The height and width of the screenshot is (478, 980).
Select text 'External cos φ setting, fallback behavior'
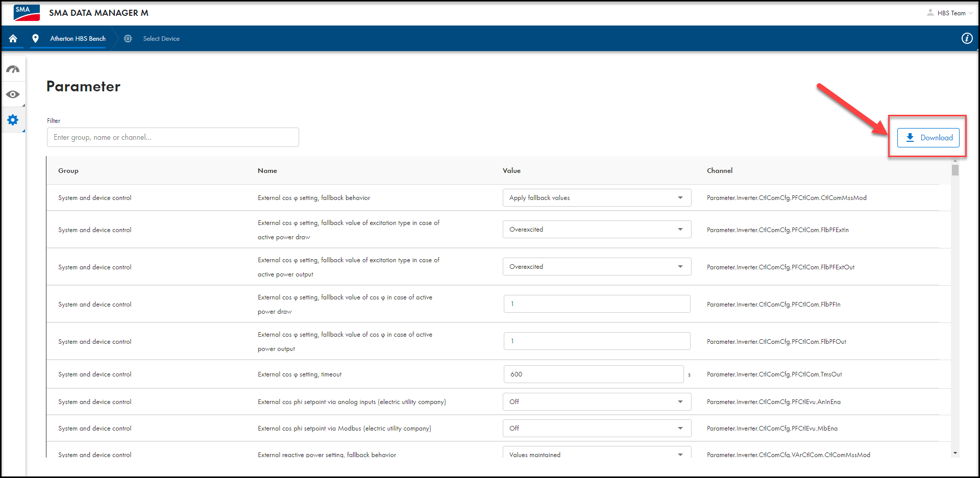314,198
